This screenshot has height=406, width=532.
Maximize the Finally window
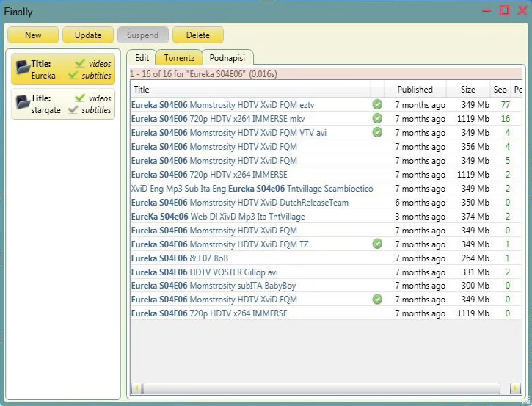click(505, 10)
